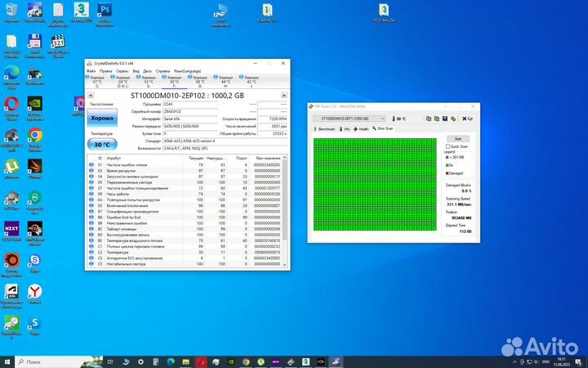Switch to the Health tab in HD Tune
The width and height of the screenshot is (588, 368).
tap(361, 129)
